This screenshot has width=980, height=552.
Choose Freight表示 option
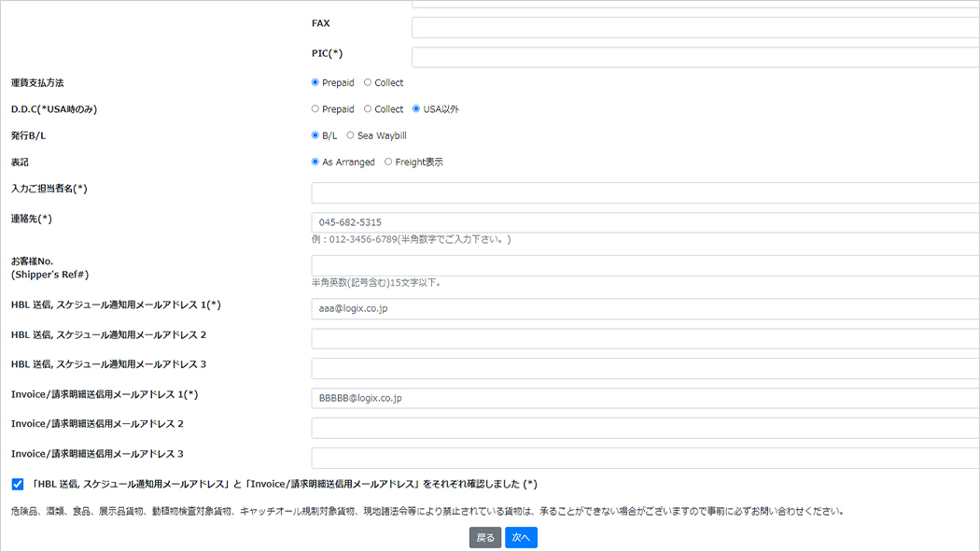coord(388,162)
